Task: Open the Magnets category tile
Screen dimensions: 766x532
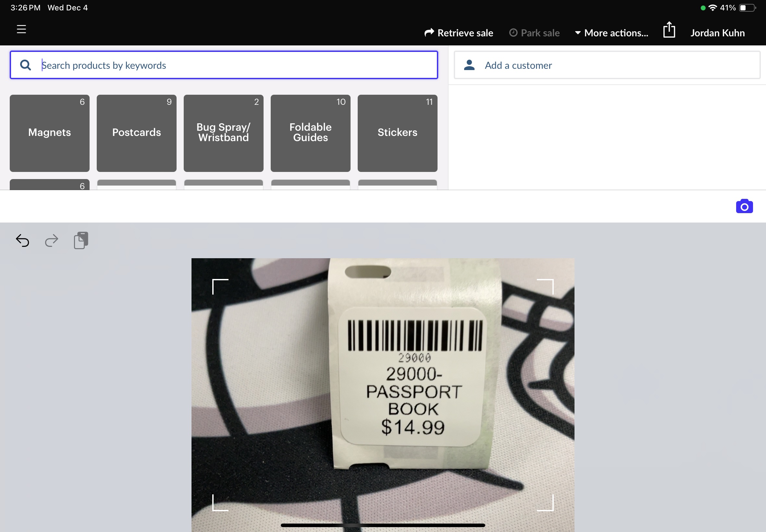Action: (50, 133)
